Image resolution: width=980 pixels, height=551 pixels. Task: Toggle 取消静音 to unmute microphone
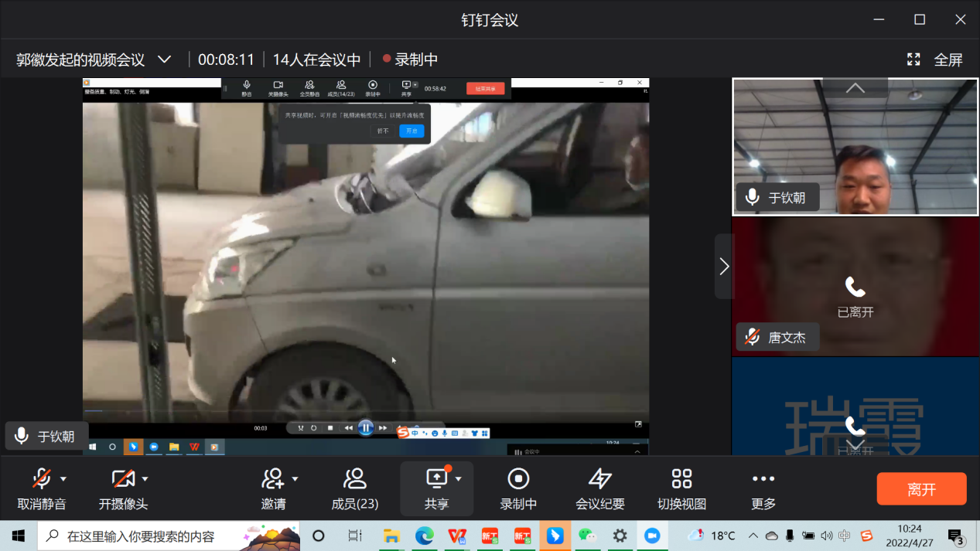coord(42,480)
